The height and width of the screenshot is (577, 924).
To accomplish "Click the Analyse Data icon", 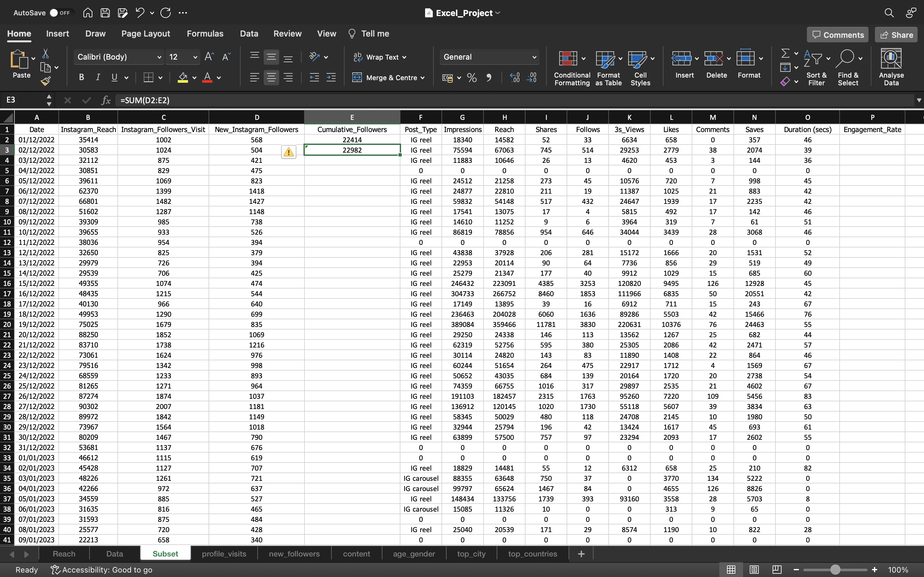I will pos(891,67).
